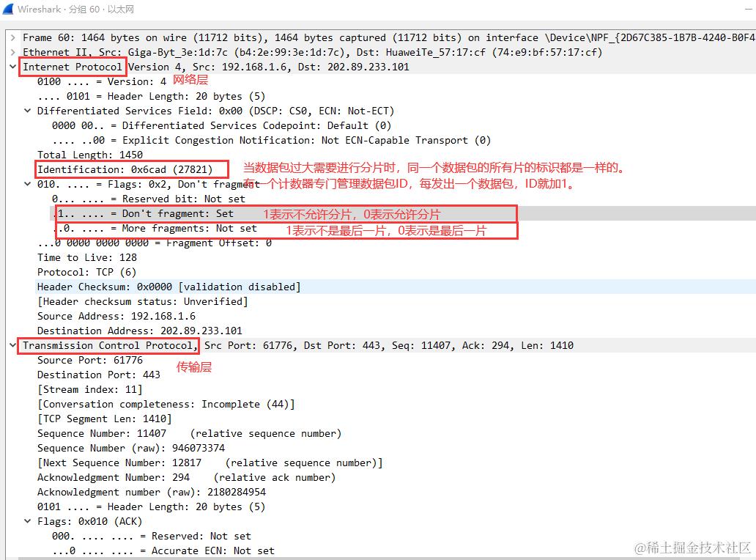The height and width of the screenshot is (560, 756).
Task: Click the Wireshark window title text
Action: pyautogui.click(x=75, y=10)
